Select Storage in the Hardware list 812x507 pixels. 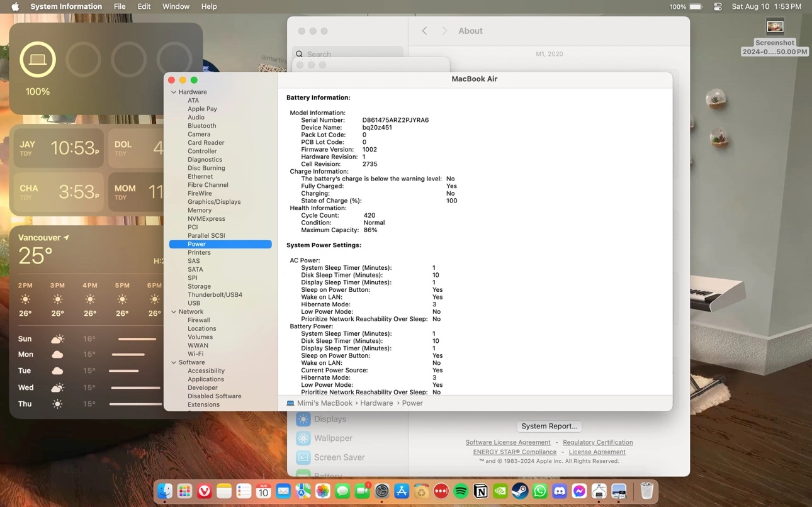pos(199,286)
